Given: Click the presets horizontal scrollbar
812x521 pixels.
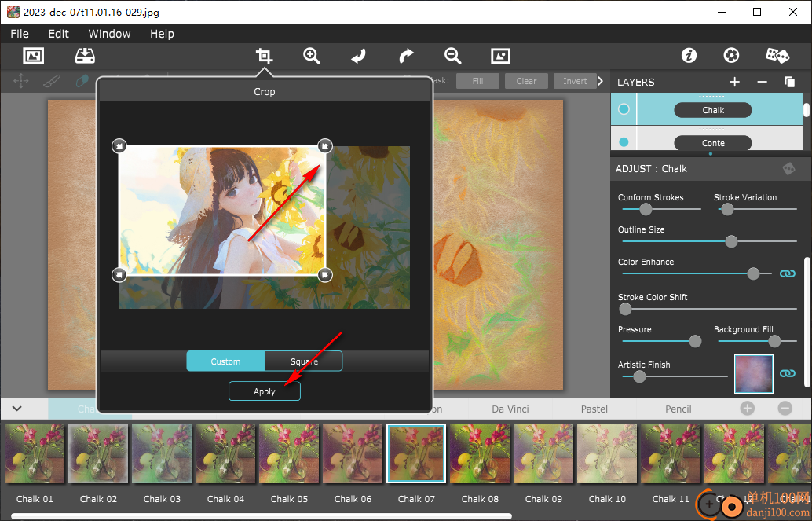Looking at the screenshot, I should (x=261, y=516).
